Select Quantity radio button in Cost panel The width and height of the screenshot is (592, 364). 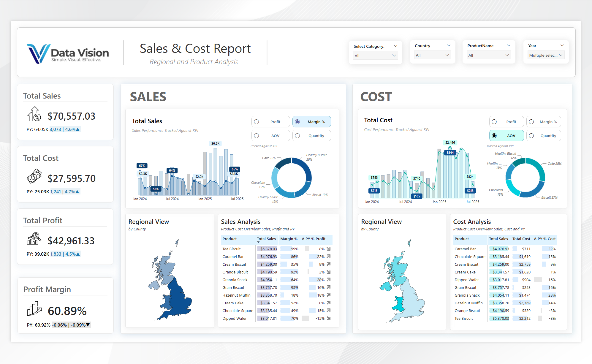(x=531, y=136)
